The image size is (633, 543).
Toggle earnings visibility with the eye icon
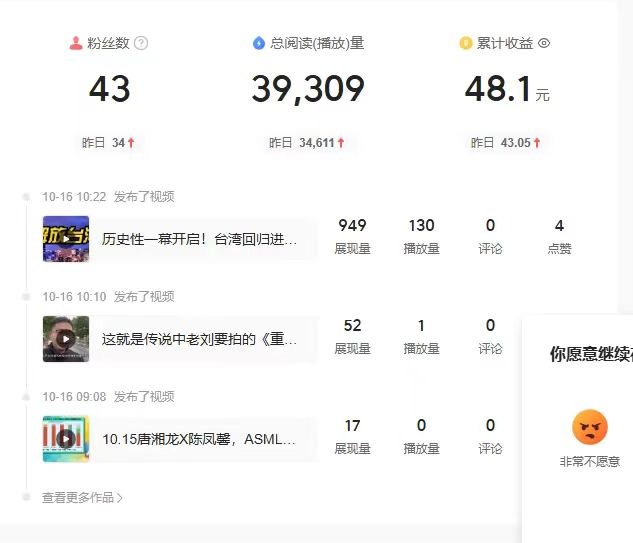click(x=544, y=43)
